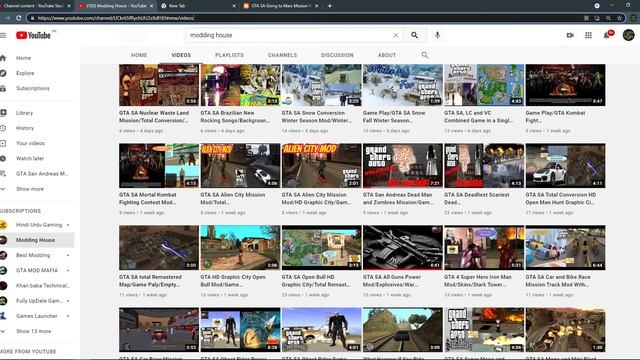Open the account avatar menu

(629, 35)
